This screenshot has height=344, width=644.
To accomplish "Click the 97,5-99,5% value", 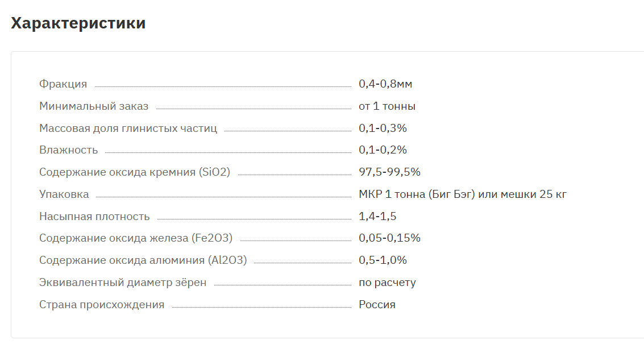I will 389,172.
